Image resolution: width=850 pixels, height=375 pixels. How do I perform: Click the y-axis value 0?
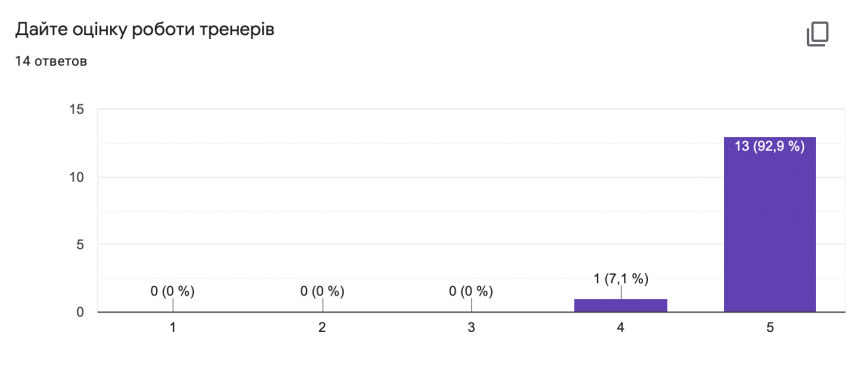tap(80, 312)
